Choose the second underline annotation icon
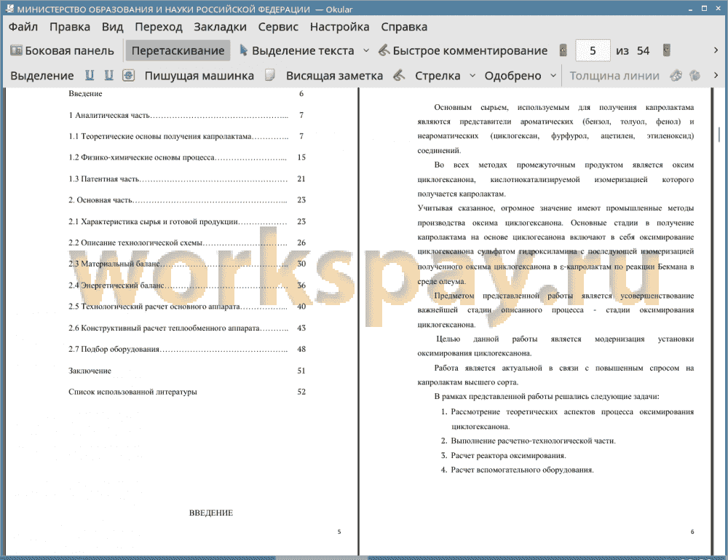 click(109, 75)
